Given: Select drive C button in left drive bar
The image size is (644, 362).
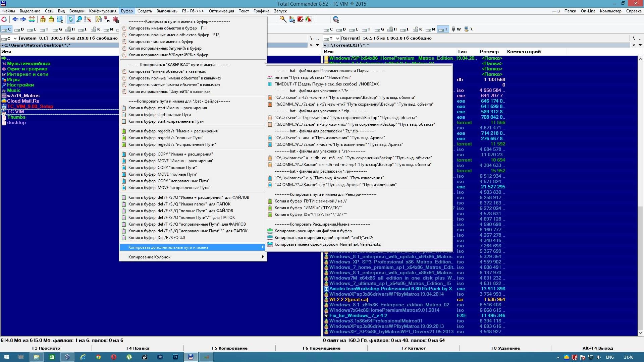Looking at the screenshot, I should pyautogui.click(x=7, y=29).
